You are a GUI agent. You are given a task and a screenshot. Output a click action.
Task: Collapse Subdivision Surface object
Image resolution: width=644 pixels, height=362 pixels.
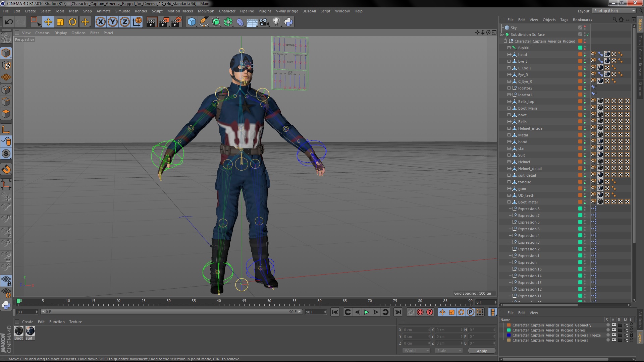(x=502, y=35)
